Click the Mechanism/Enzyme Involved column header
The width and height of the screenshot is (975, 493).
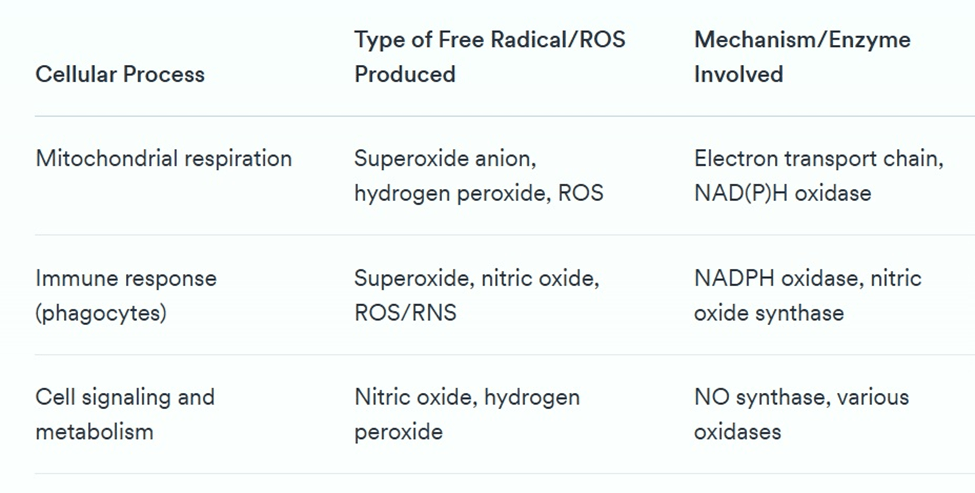[802, 57]
